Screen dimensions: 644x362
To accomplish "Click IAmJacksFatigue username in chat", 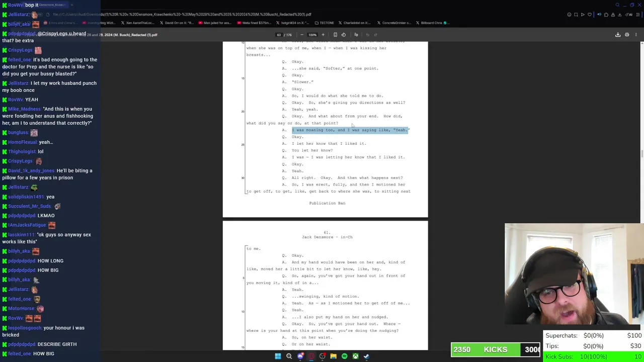I will coord(27,225).
